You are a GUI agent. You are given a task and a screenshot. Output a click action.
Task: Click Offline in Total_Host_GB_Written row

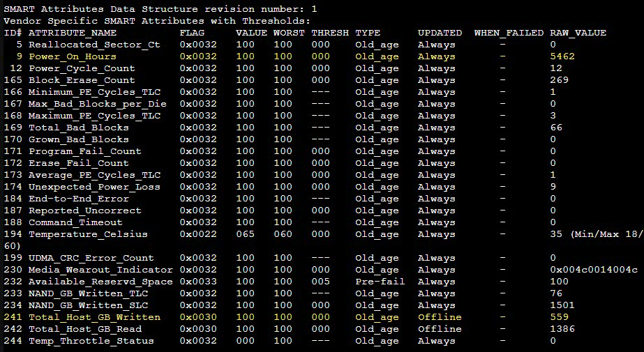440,319
